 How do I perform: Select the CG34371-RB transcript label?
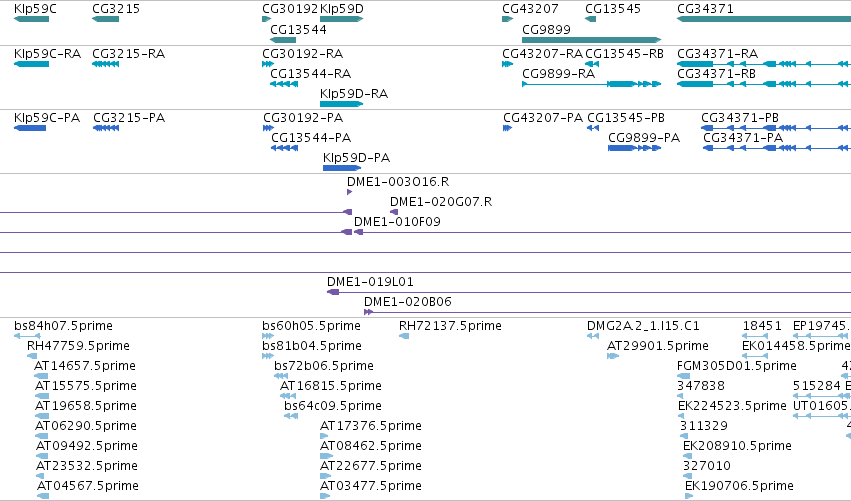tap(716, 74)
